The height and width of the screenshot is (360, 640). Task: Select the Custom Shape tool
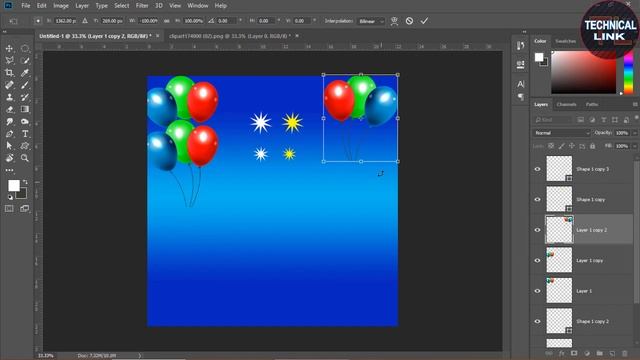point(24,146)
